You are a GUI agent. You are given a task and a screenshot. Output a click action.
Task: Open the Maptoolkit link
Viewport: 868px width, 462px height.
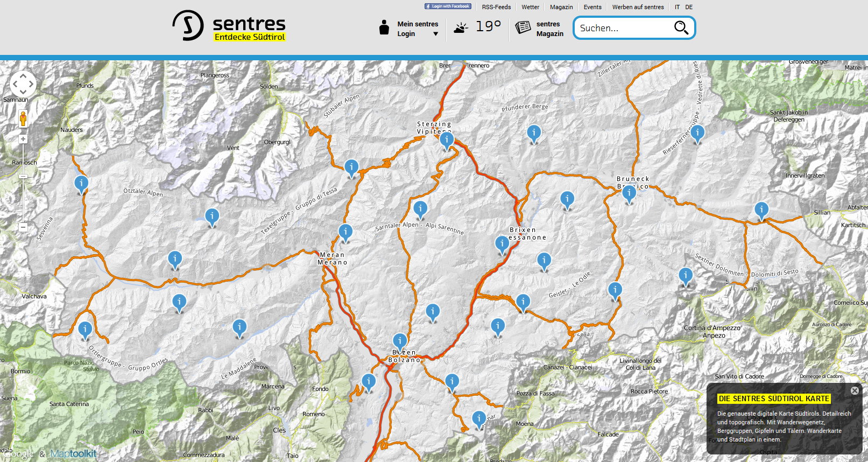pyautogui.click(x=73, y=454)
